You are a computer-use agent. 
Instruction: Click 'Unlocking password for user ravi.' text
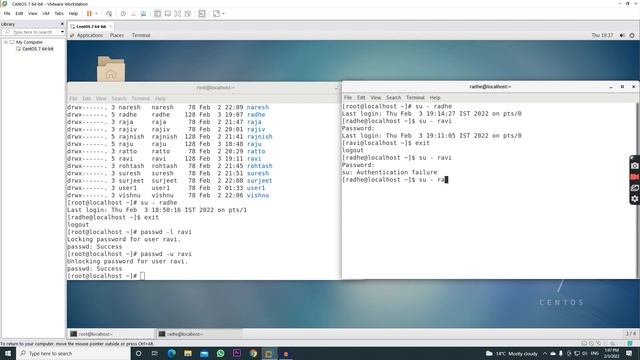click(127, 261)
